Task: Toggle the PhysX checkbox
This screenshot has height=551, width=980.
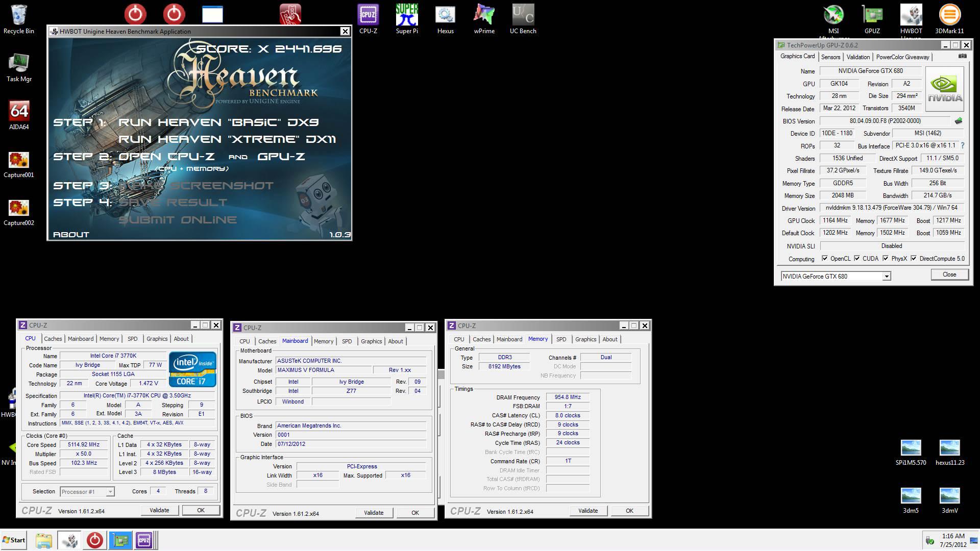Action: point(885,259)
